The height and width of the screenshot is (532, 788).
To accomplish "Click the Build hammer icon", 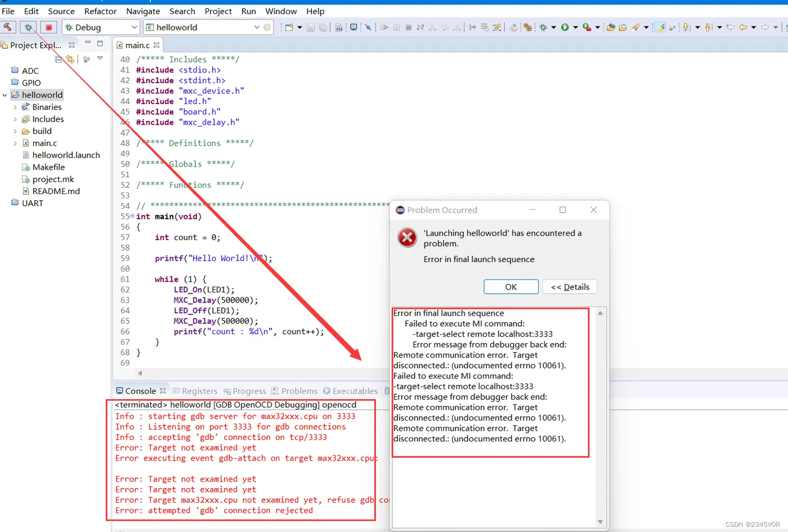I will pos(7,27).
